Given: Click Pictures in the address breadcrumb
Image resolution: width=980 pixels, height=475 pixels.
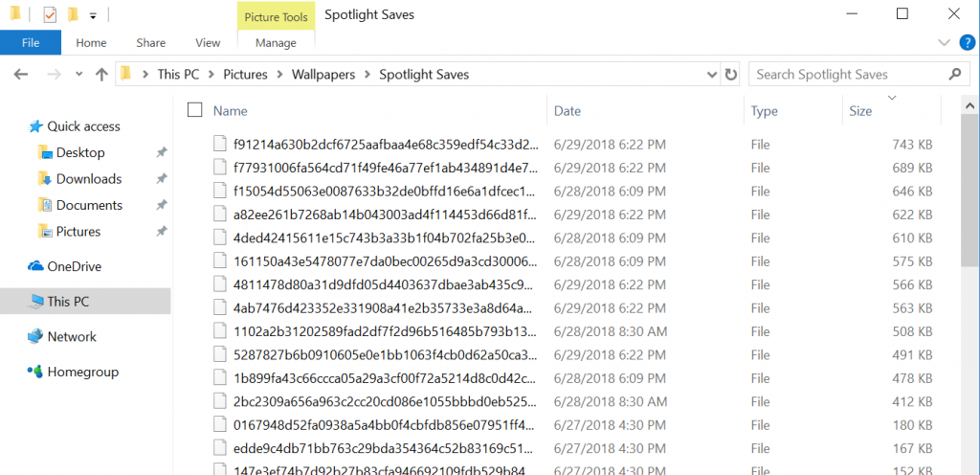Looking at the screenshot, I should (x=246, y=75).
